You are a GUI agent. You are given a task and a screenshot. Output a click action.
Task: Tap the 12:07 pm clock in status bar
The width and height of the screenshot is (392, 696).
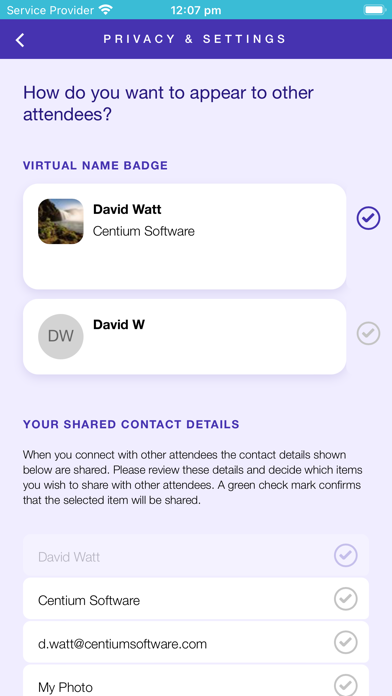196,10
